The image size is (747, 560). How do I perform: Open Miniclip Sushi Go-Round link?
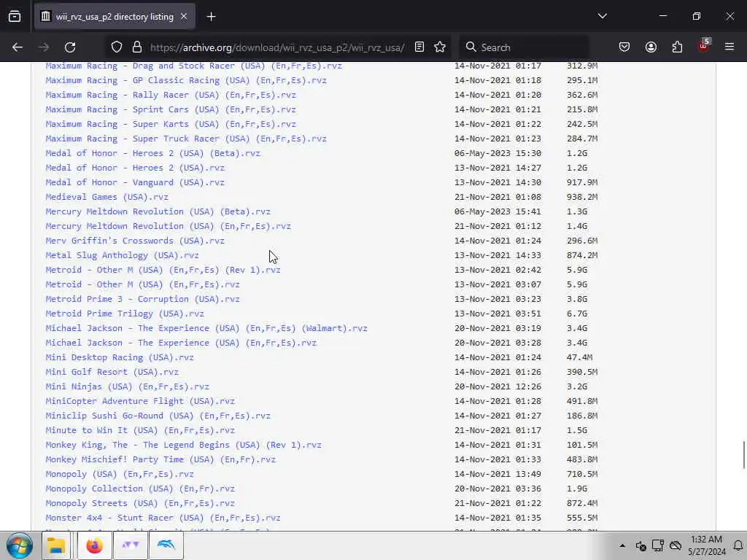click(158, 416)
